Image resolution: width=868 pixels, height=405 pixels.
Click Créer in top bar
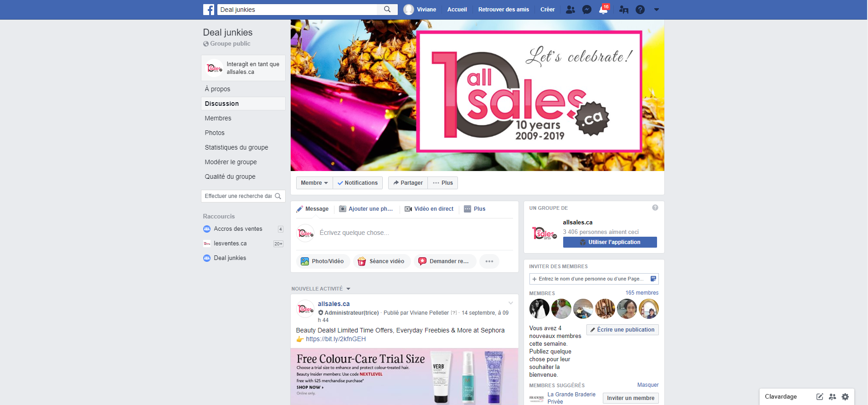[x=547, y=10]
